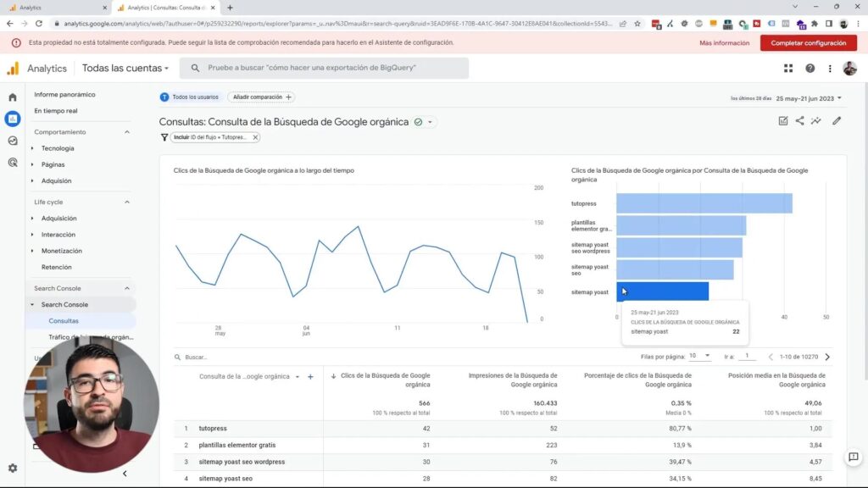The image size is (868, 488).
Task: Click the plus icon to add dimension
Action: [310, 377]
